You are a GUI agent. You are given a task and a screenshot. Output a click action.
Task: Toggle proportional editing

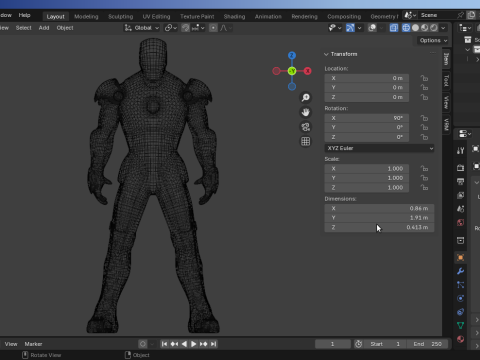tap(213, 28)
